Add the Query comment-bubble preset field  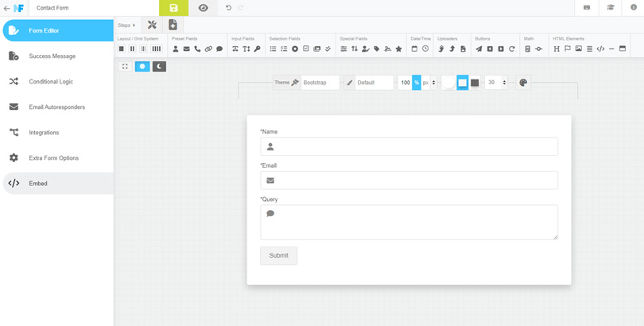click(x=219, y=49)
